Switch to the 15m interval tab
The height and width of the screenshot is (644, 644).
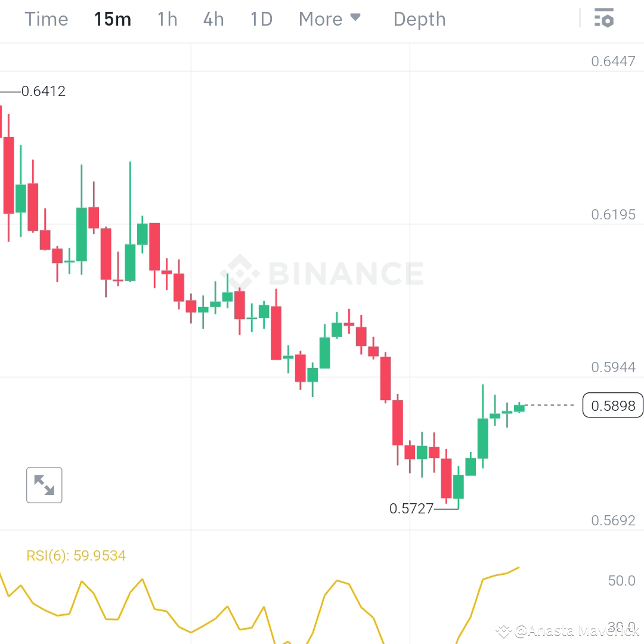113,18
